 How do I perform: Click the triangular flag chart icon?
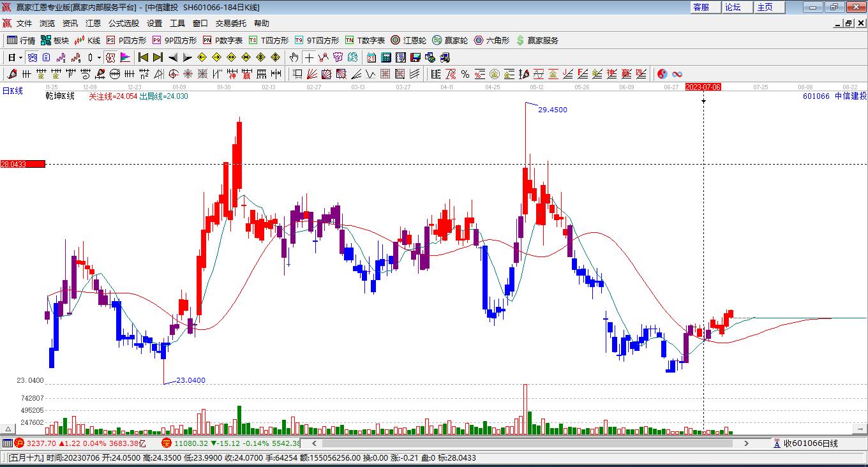tap(125, 57)
